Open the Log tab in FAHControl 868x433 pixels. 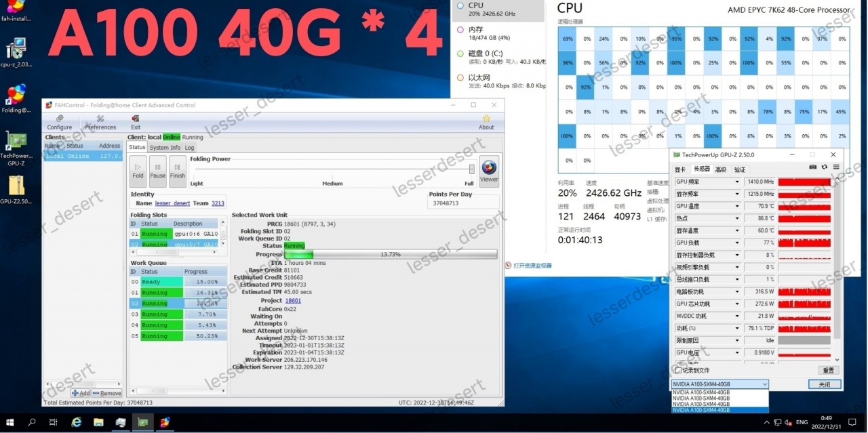tap(189, 147)
